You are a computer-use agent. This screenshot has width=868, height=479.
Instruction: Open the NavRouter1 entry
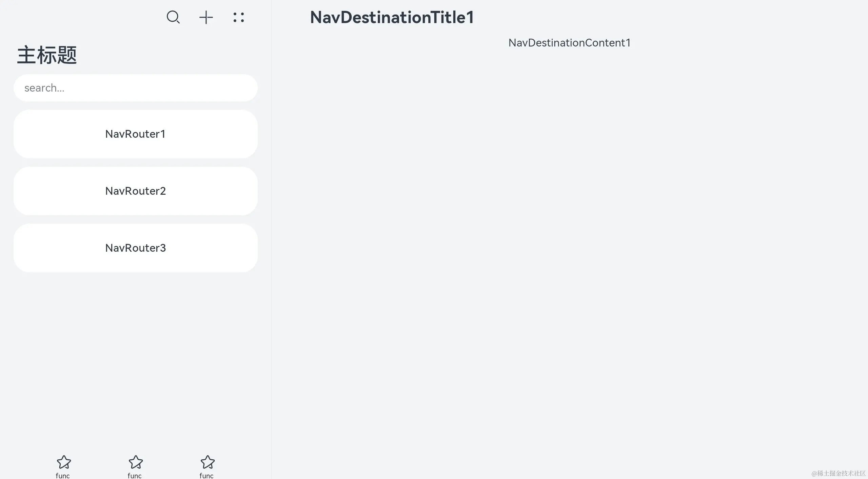[136, 134]
